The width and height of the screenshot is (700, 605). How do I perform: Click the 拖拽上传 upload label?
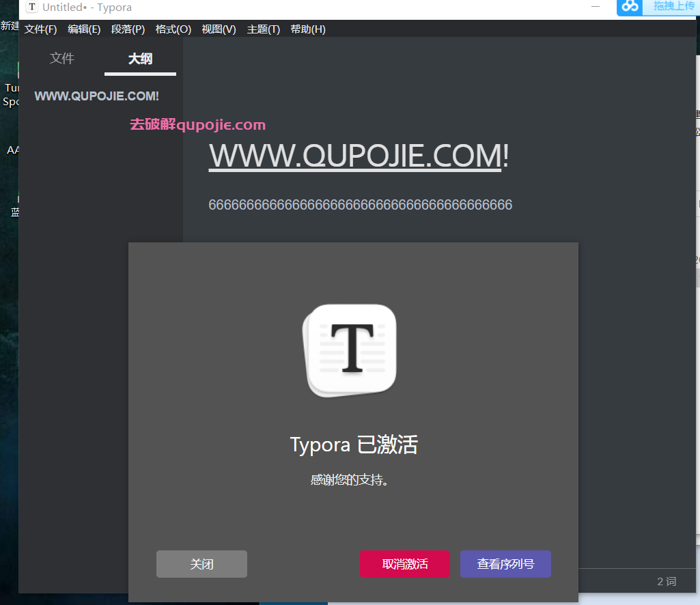673,6
